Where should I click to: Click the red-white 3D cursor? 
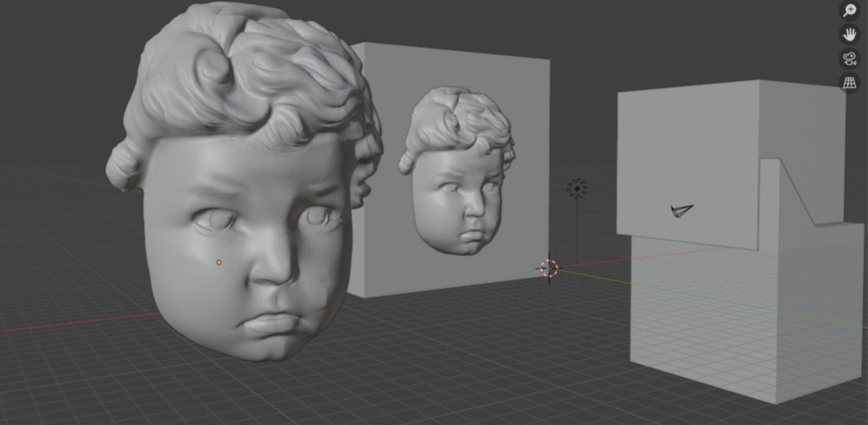point(548,268)
